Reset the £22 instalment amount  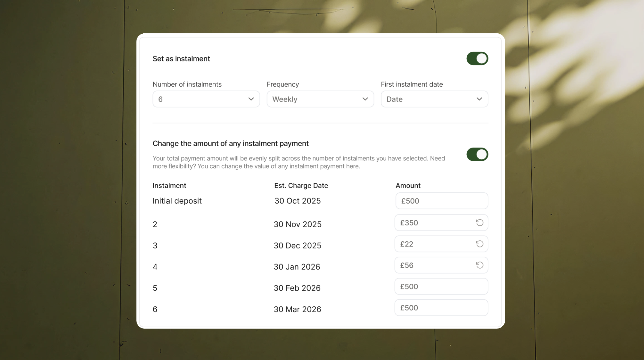tap(480, 244)
